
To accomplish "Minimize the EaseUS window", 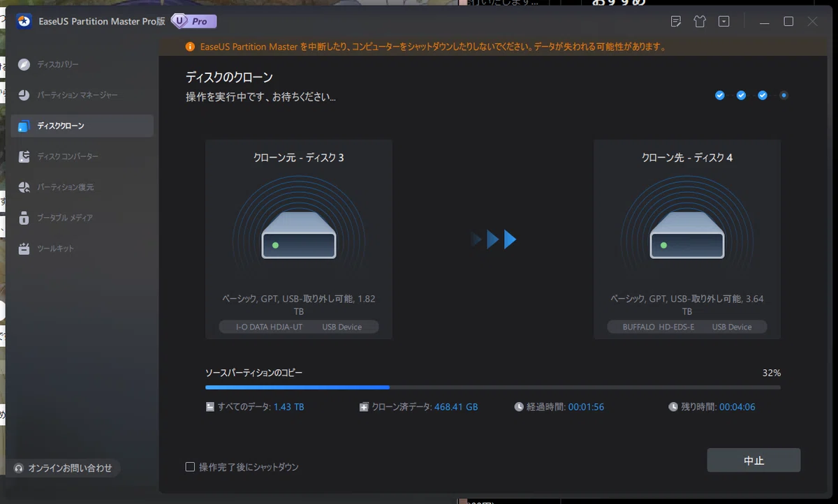I will (765, 22).
